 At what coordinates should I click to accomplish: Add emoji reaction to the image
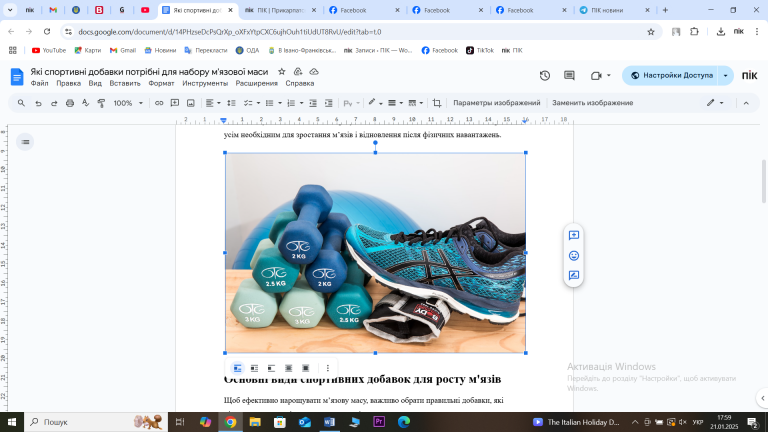pyautogui.click(x=574, y=256)
